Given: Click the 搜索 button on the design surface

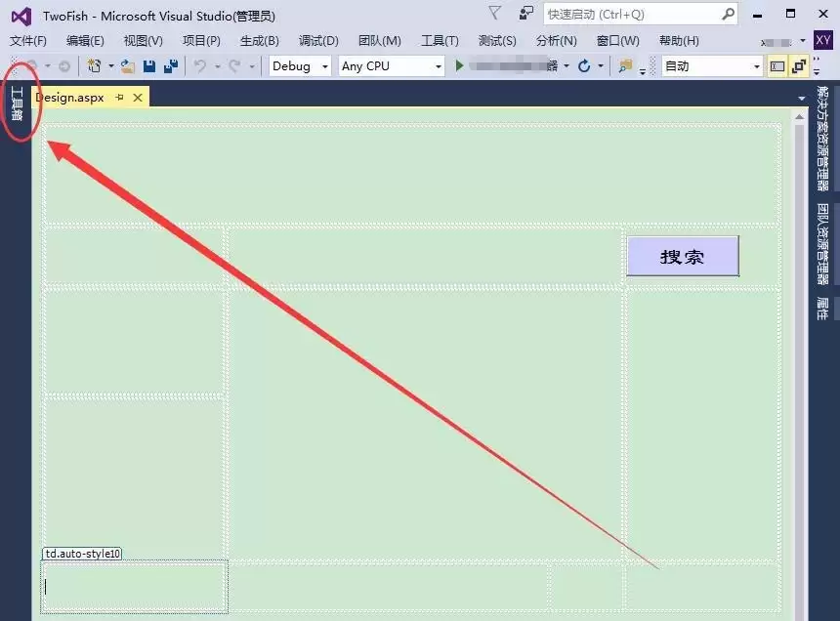Looking at the screenshot, I should (682, 256).
